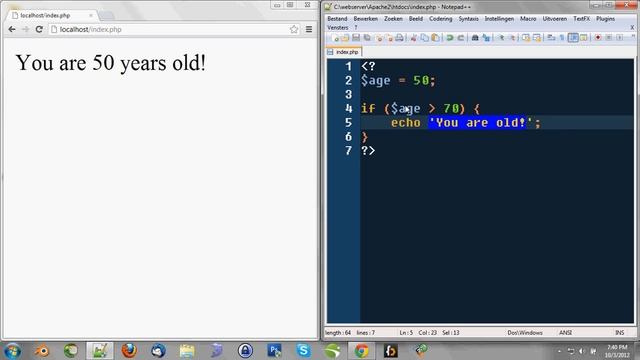Open the Instellingen menu
This screenshot has height=360, width=640.
[499, 19]
